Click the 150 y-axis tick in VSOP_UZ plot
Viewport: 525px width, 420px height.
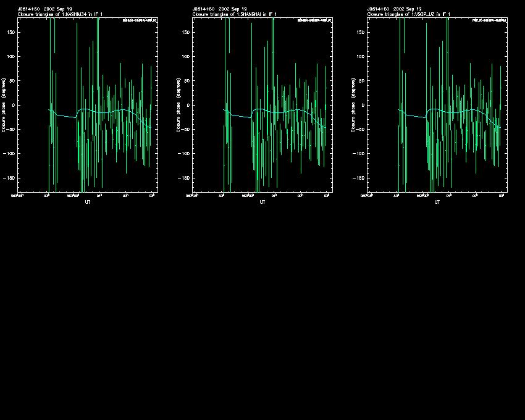[x=361, y=33]
